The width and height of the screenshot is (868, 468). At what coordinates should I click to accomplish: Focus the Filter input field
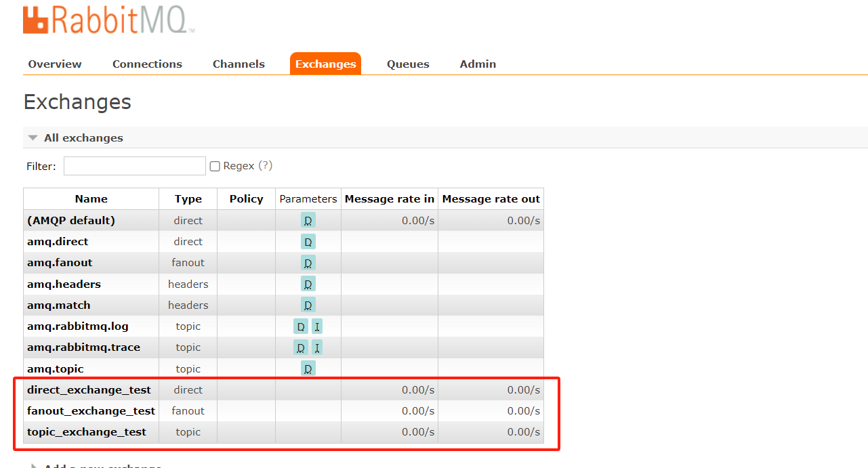click(135, 166)
